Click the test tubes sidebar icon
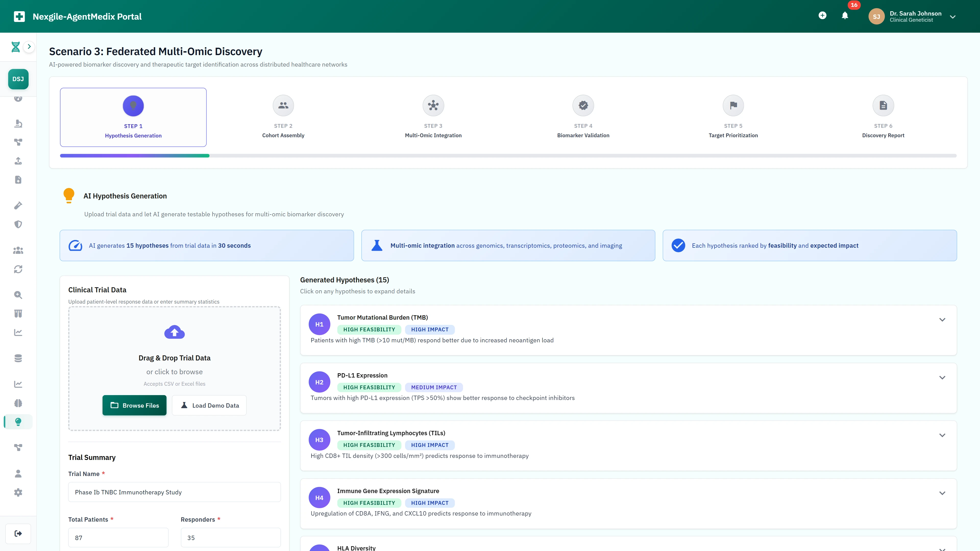 [x=18, y=313]
